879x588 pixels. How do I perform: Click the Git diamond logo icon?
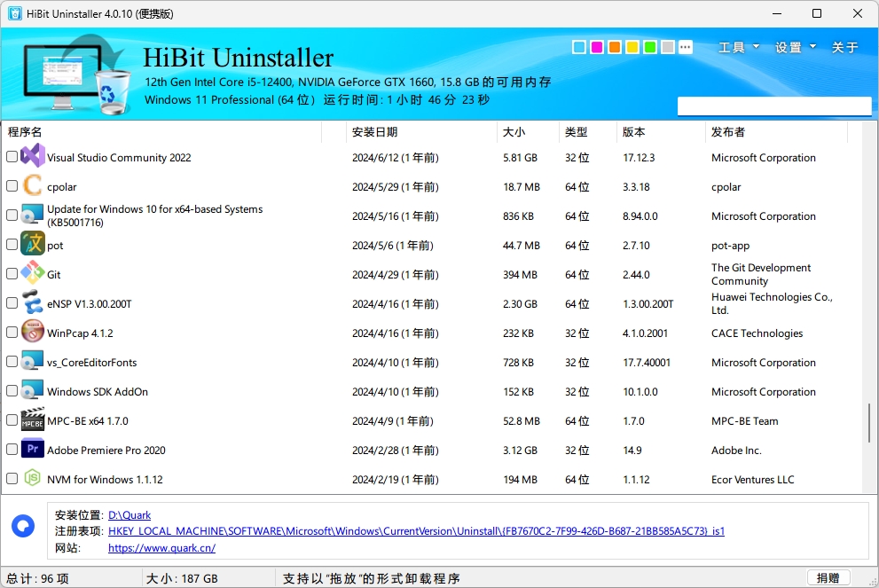pos(33,273)
